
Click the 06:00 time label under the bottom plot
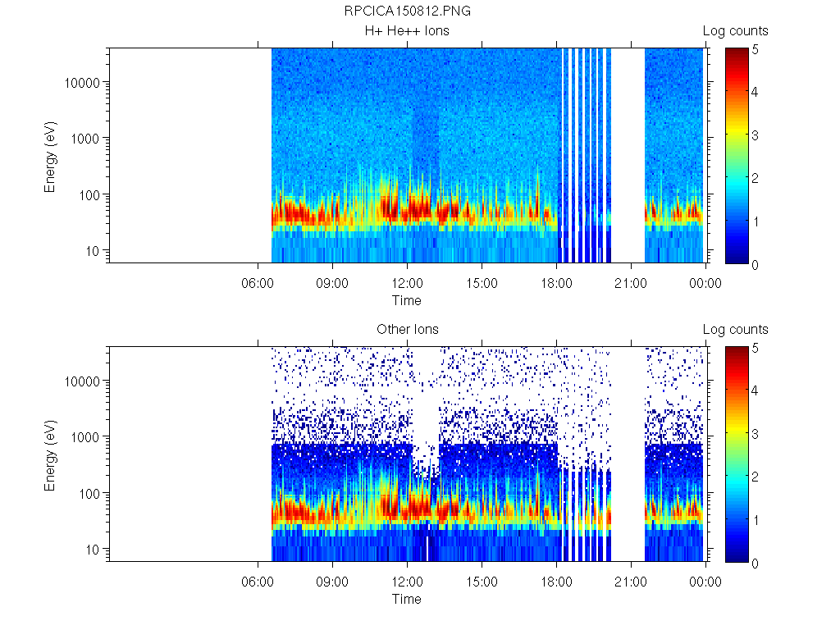pos(258,582)
